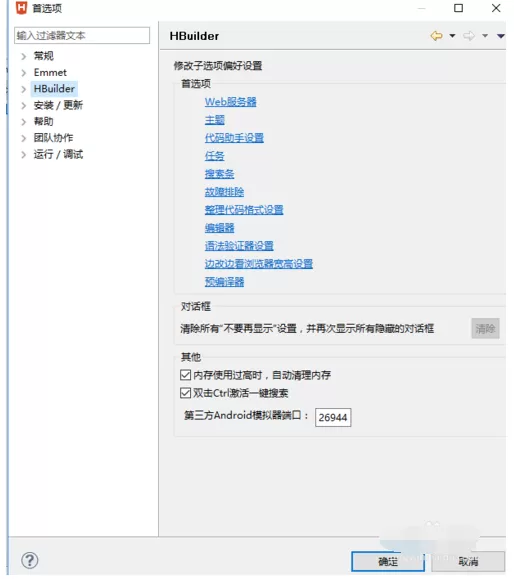Expand the 帮助 tree node
The width and height of the screenshot is (514, 579).
point(24,122)
